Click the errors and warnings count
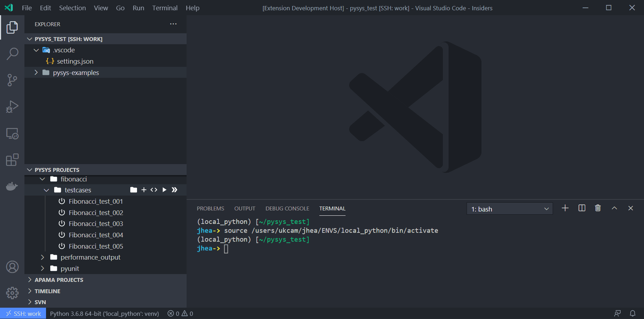This screenshot has width=644, height=319. [180, 313]
